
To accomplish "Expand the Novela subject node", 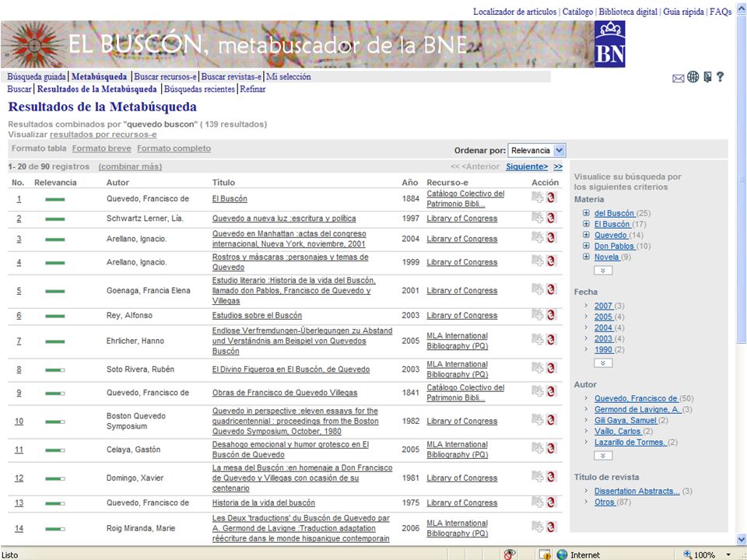I will 587,257.
